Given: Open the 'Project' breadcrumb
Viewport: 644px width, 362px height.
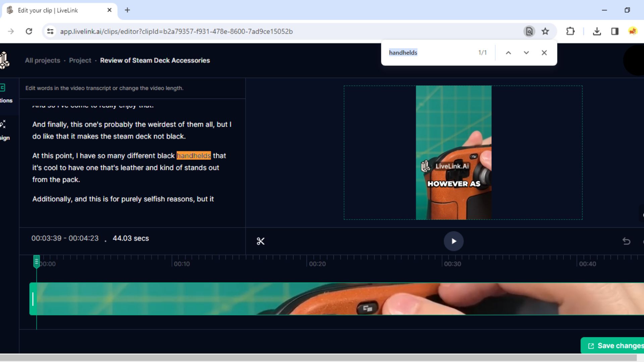Looking at the screenshot, I should point(80,61).
